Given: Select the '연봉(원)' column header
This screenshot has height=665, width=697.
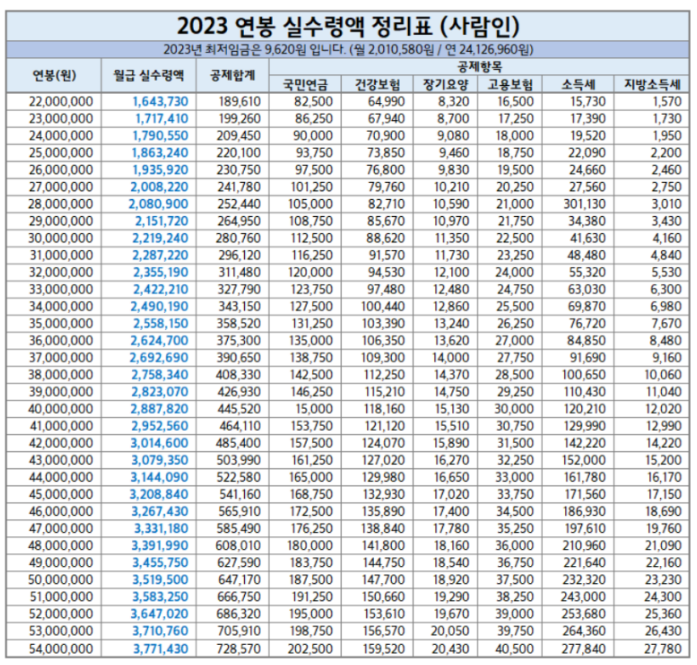Looking at the screenshot, I should [54, 76].
